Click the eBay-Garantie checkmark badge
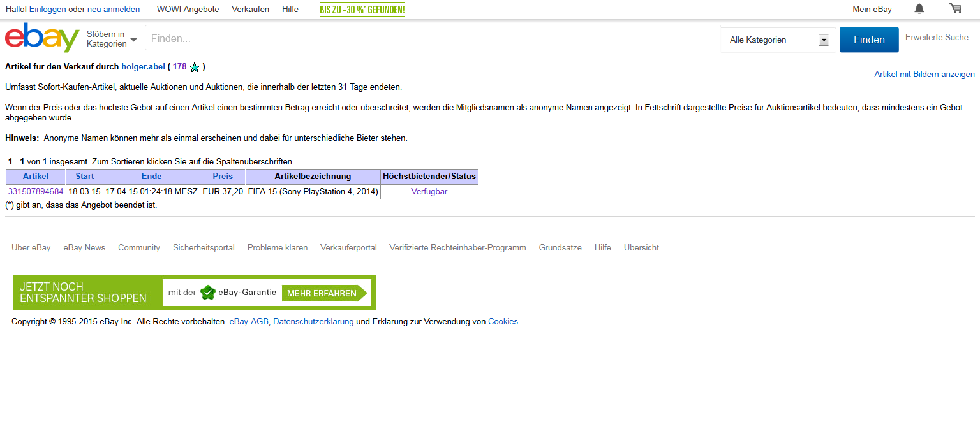Image resolution: width=980 pixels, height=427 pixels. tap(207, 293)
